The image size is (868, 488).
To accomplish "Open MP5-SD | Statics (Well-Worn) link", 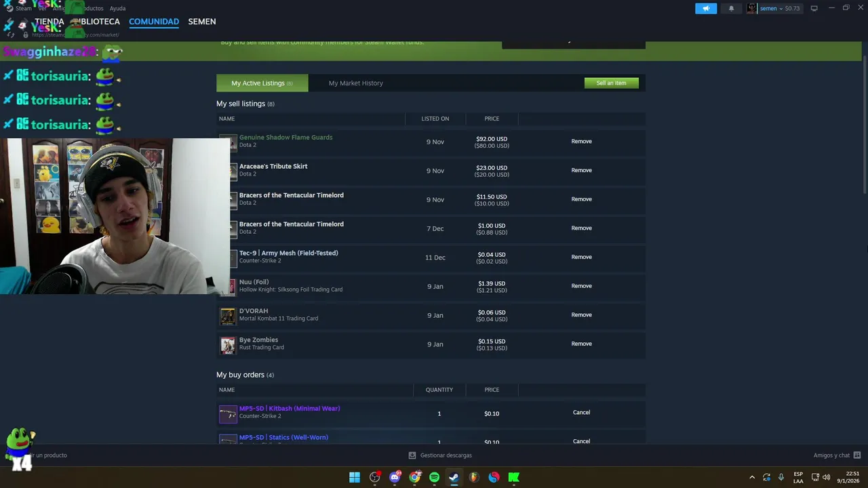I will (x=283, y=437).
